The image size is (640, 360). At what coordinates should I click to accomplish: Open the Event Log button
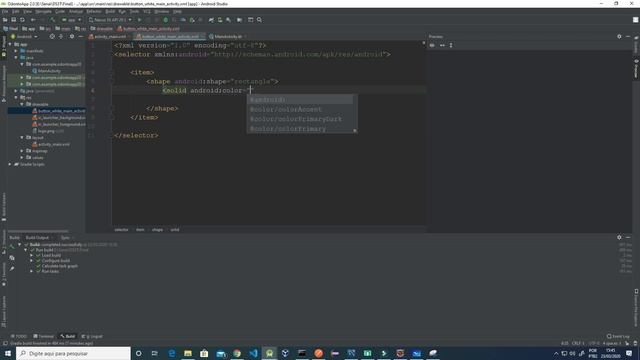(618, 336)
